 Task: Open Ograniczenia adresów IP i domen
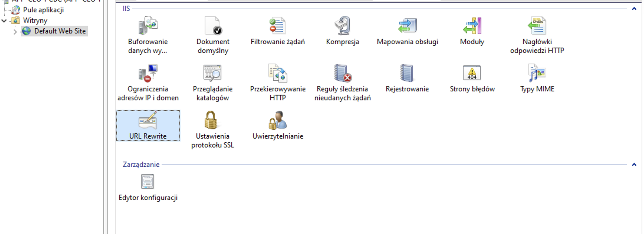pyautogui.click(x=148, y=83)
